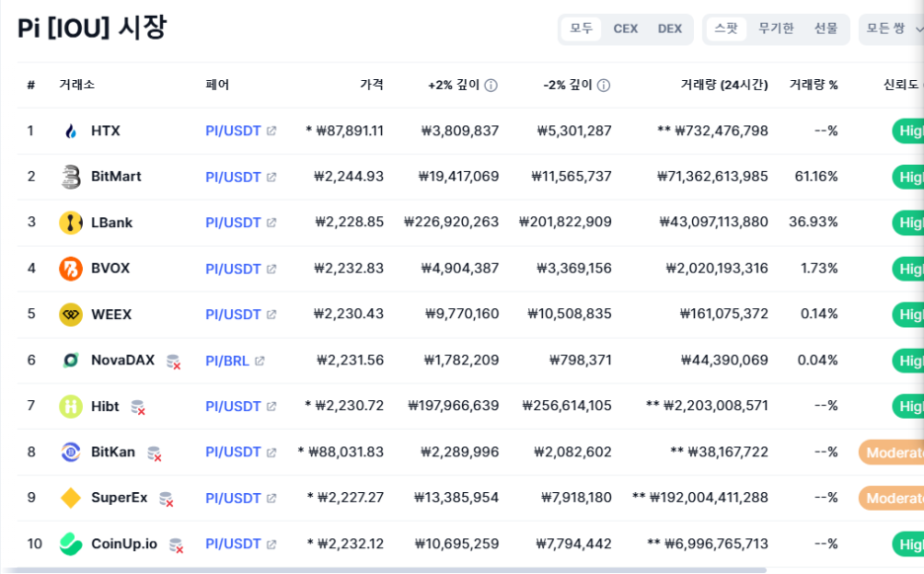Click the HTX exchange name
This screenshot has height=574, width=924.
(x=106, y=131)
